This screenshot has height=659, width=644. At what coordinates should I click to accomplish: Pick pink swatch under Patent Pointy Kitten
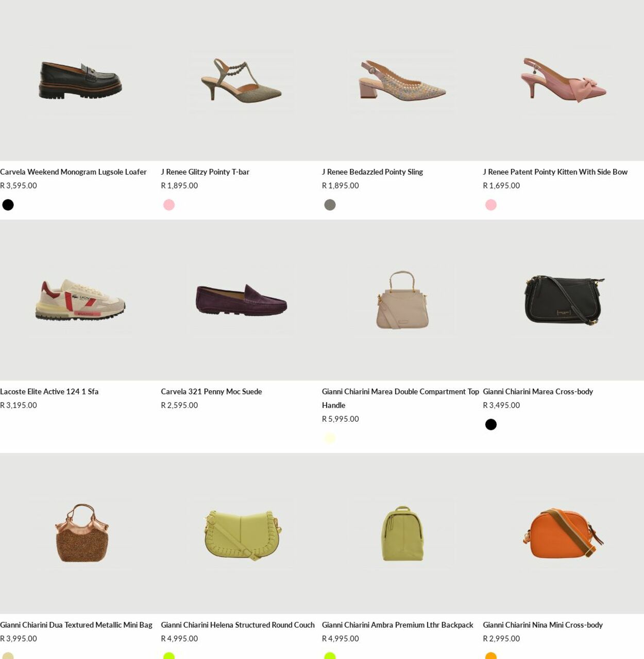pos(491,205)
